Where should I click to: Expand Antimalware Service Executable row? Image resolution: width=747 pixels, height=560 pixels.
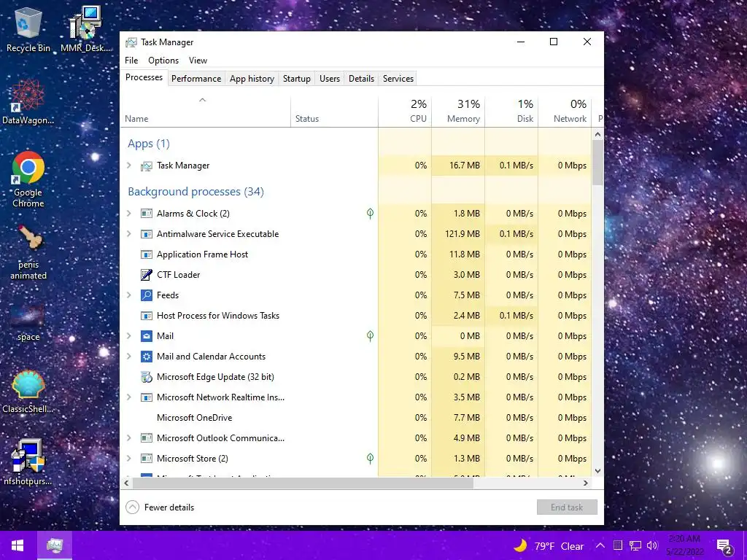click(128, 234)
